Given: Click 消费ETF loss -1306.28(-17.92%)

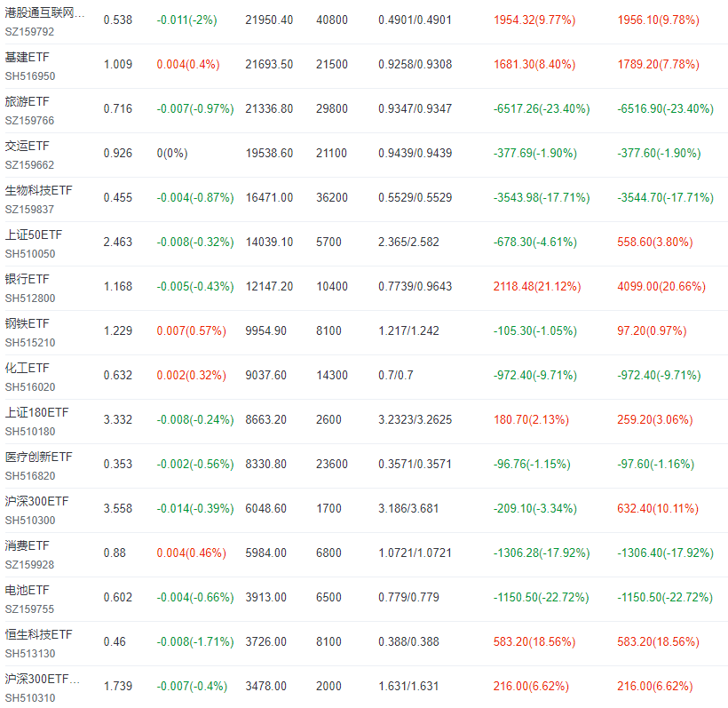Looking at the screenshot, I should click(542, 553).
